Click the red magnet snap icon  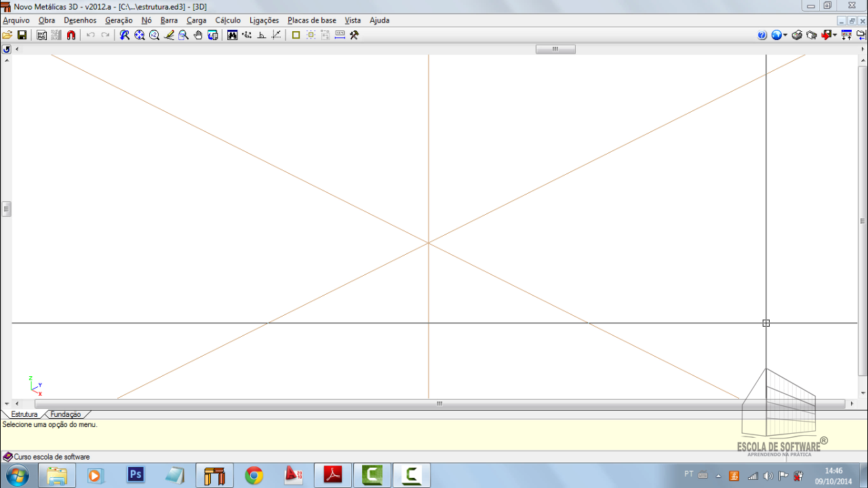[x=71, y=35]
